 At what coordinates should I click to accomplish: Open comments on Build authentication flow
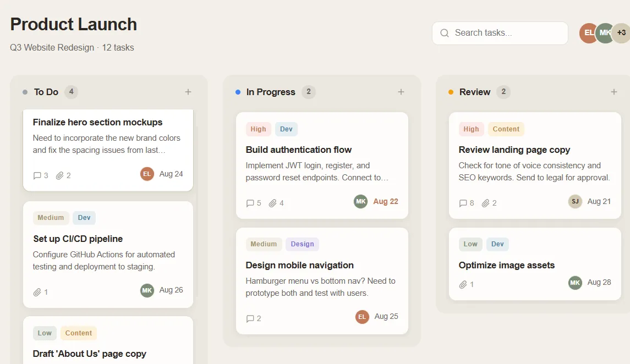point(254,203)
